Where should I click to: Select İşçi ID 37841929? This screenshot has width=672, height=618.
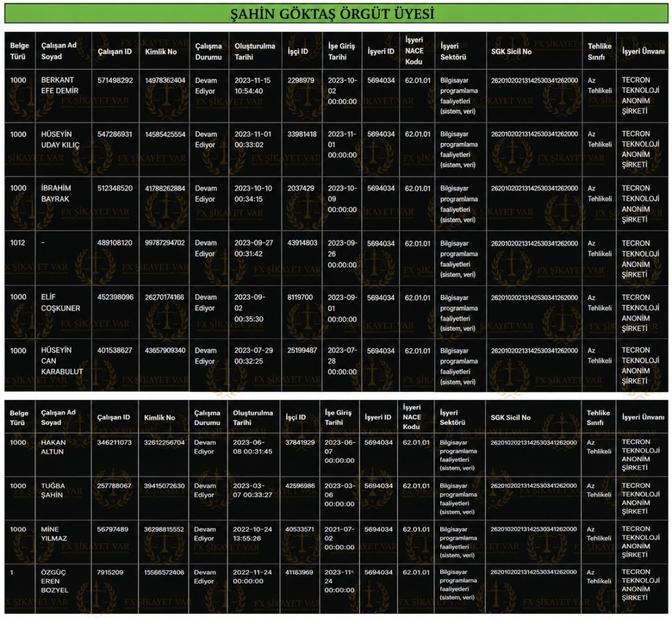click(300, 442)
